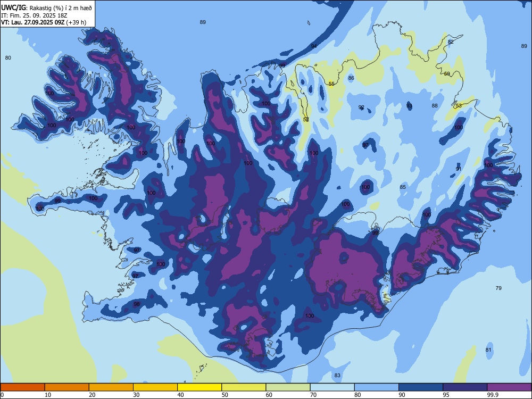Select the "57" humidity value on the map

(306, 119)
